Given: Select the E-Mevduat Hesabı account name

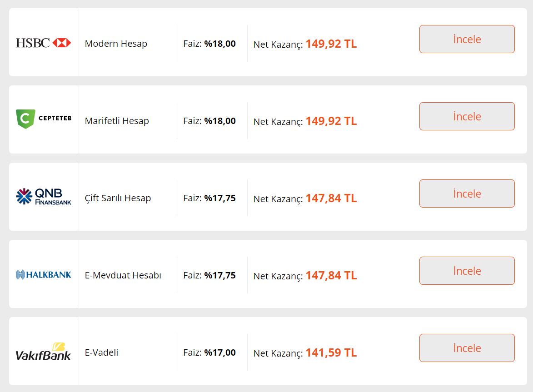Looking at the screenshot, I should click(x=123, y=275).
